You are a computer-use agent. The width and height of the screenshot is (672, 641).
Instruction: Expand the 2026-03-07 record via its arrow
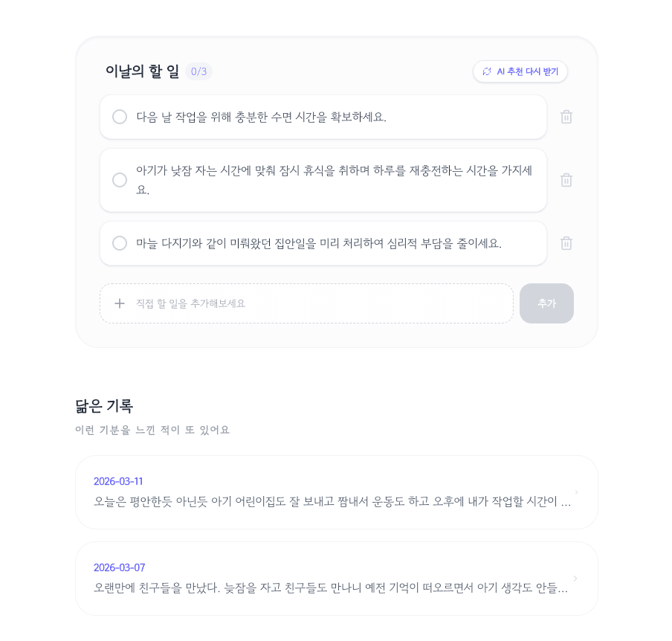576,579
